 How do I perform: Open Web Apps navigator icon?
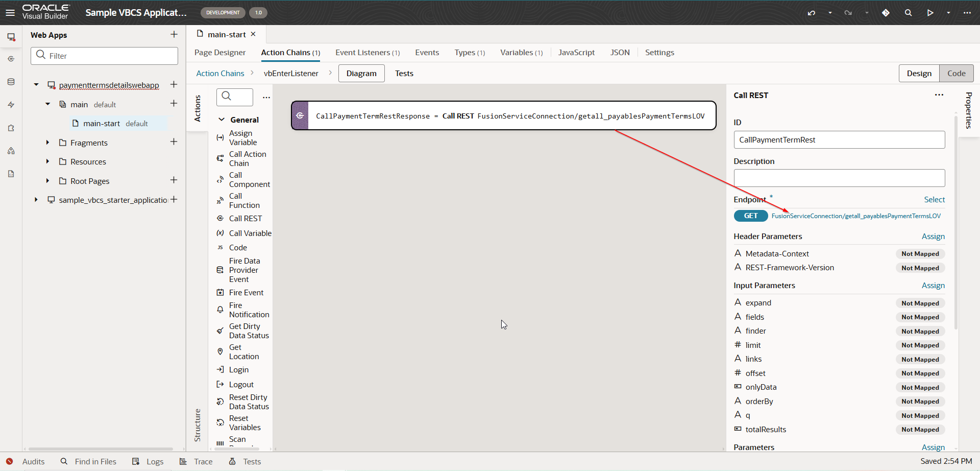click(11, 37)
